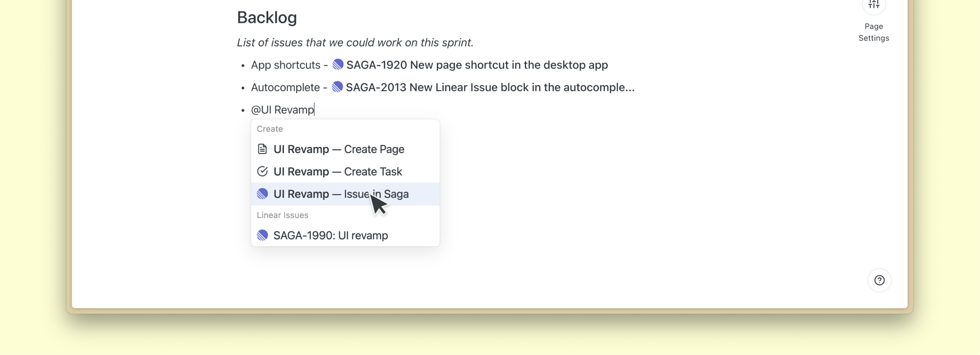The height and width of the screenshot is (355, 980).
Task: Click the Linear icon next to SAGA-1990
Action: point(262,235)
